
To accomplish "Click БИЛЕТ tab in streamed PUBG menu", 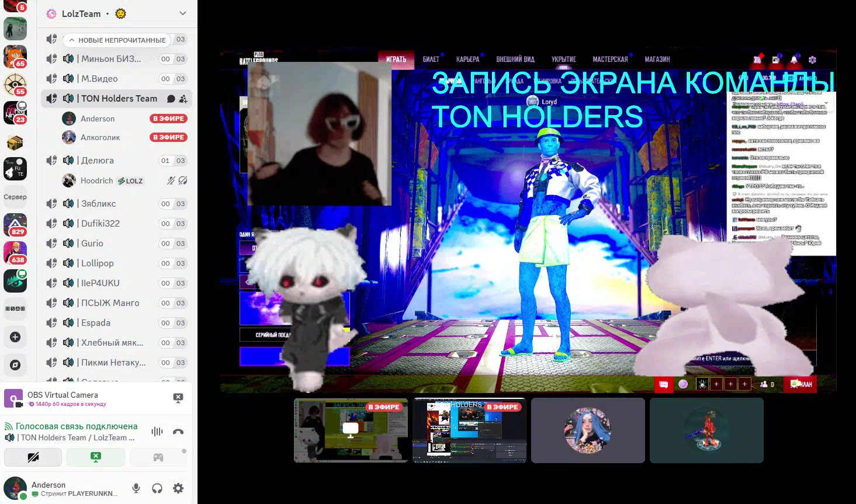I will pyautogui.click(x=431, y=59).
